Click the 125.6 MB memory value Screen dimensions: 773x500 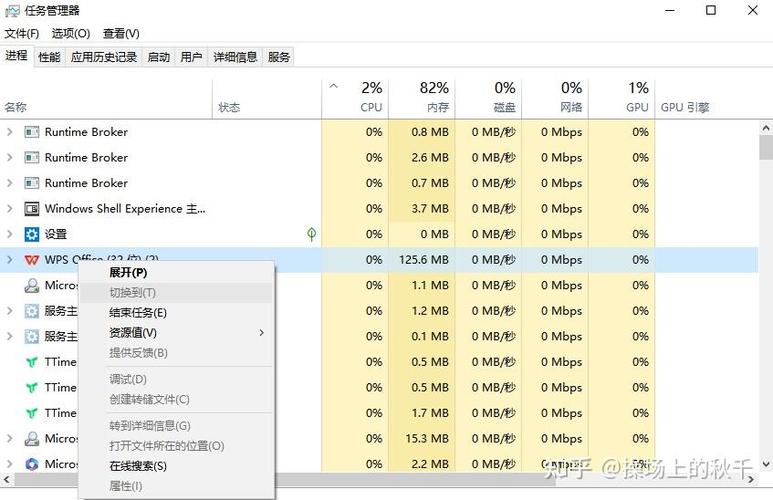[424, 260]
